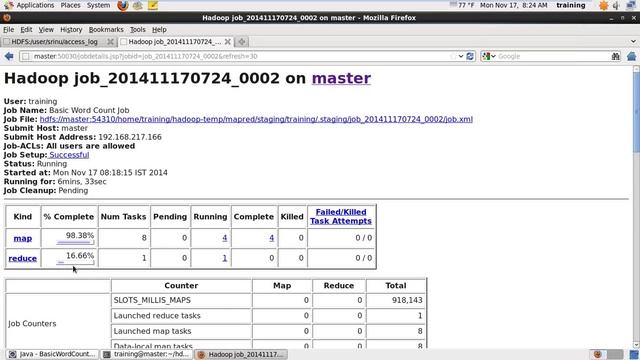Open the notes launcher icon in top panel
This screenshot has height=360, width=640.
153,5
